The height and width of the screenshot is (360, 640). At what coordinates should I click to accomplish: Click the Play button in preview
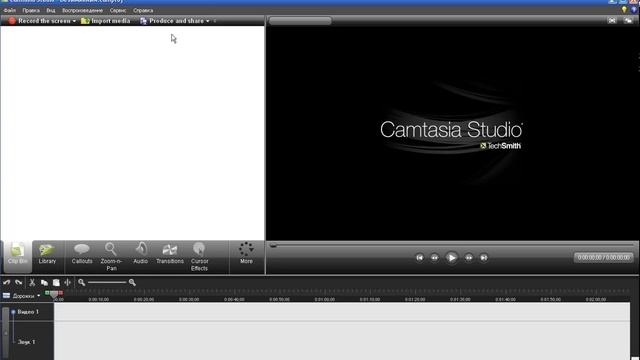click(451, 258)
